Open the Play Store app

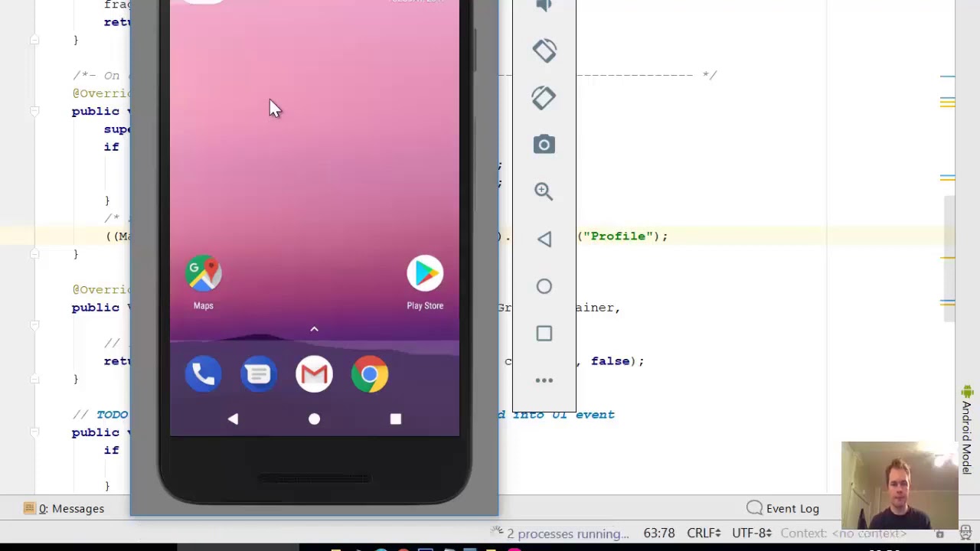tap(425, 283)
